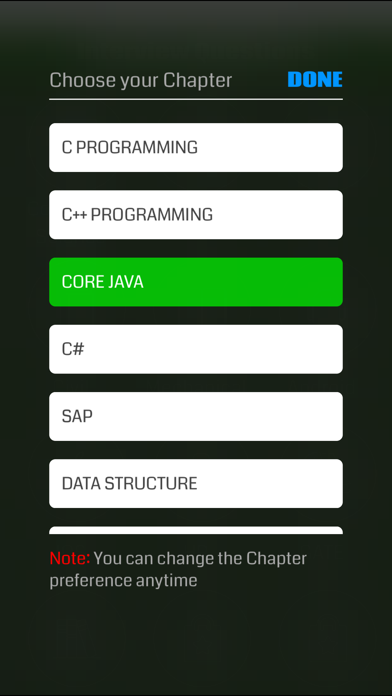Click the Choose your Chapter heading

click(141, 81)
